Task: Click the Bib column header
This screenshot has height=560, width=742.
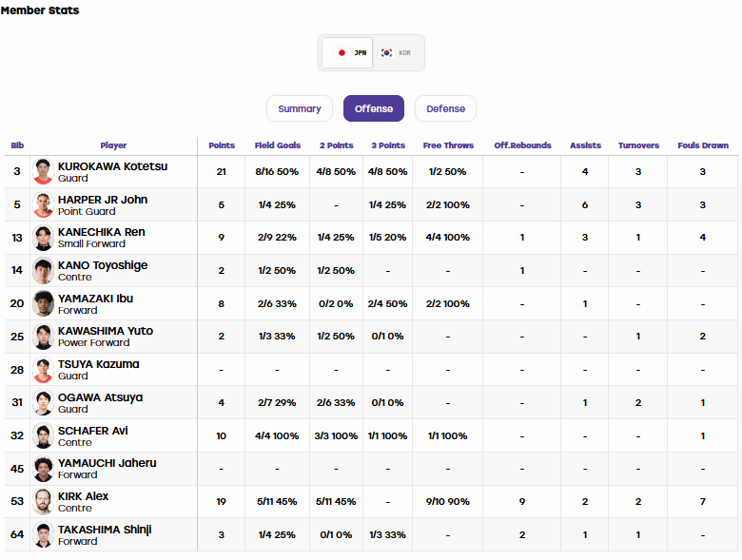Action: pos(17,145)
